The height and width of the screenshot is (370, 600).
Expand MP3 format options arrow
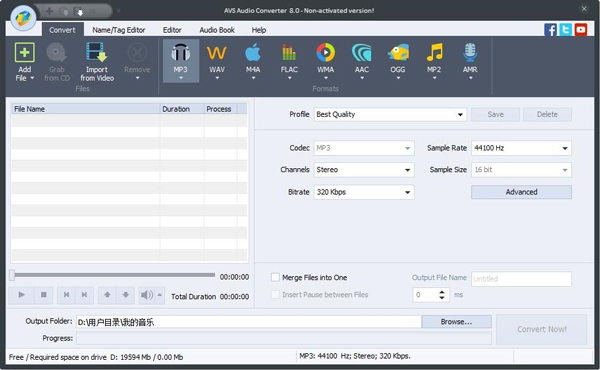(x=181, y=78)
